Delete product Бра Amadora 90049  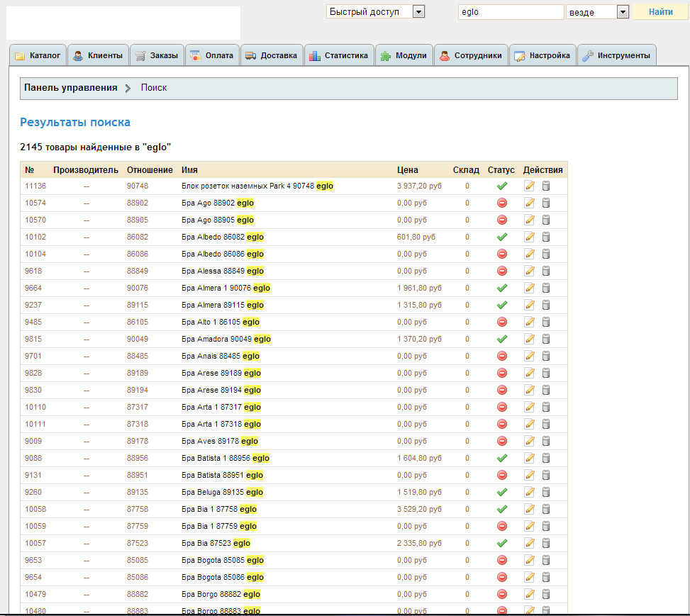pyautogui.click(x=546, y=340)
